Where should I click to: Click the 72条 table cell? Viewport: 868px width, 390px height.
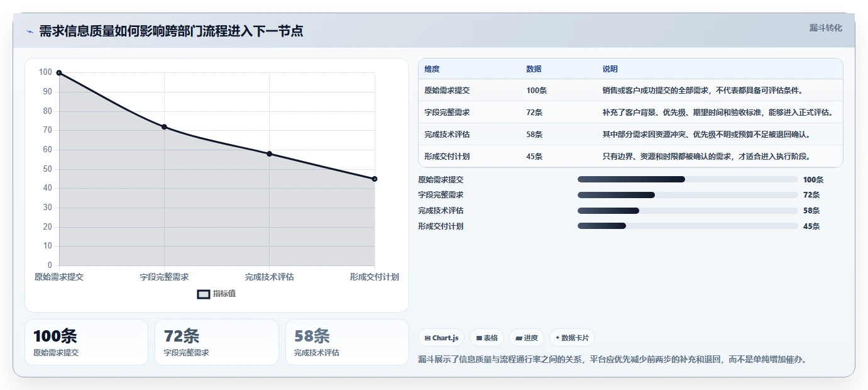point(534,113)
